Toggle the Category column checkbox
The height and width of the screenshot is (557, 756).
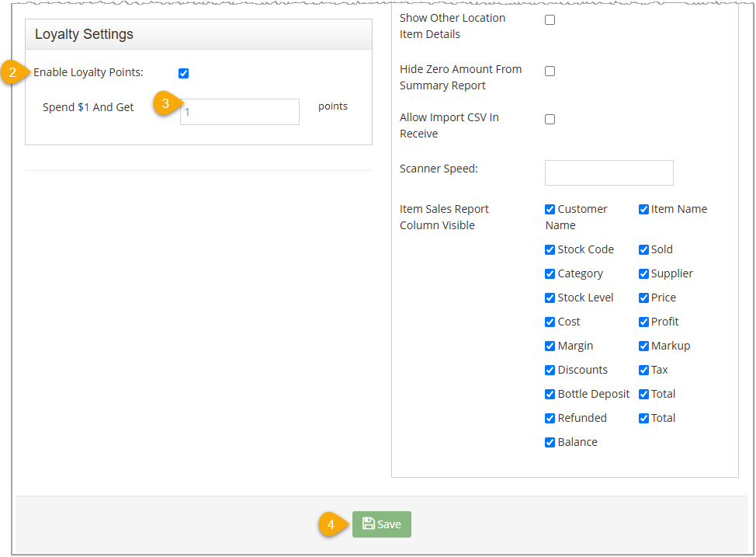(x=550, y=273)
